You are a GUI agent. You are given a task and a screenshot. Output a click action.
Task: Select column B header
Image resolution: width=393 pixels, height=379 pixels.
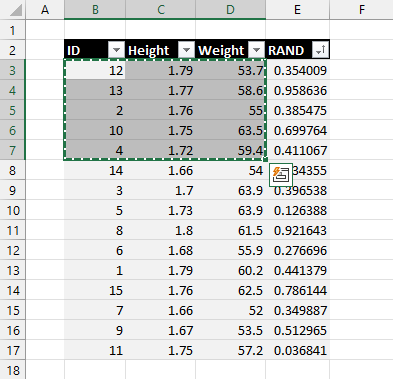95,10
